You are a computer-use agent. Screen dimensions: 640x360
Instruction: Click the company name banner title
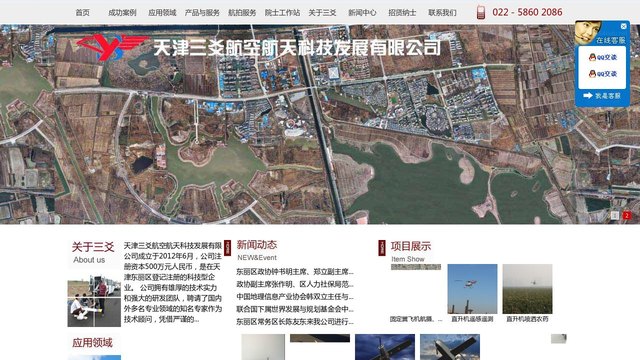click(x=297, y=48)
